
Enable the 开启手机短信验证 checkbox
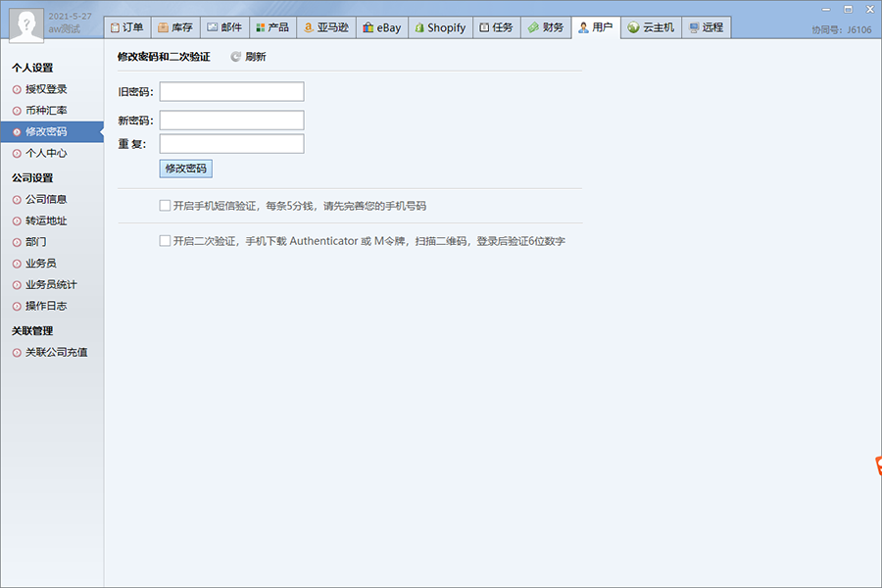pos(165,206)
